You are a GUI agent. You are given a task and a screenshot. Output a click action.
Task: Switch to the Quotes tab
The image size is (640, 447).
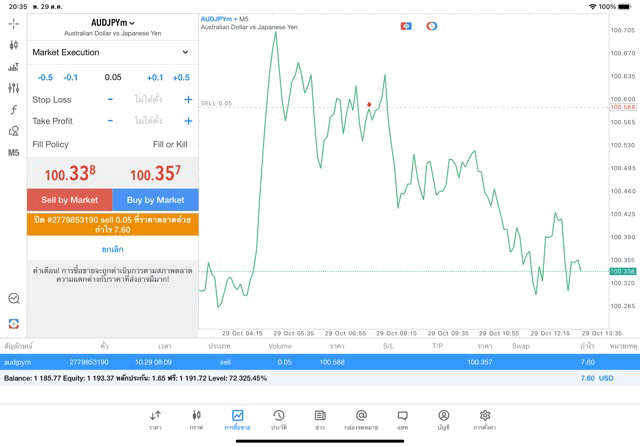click(x=155, y=419)
